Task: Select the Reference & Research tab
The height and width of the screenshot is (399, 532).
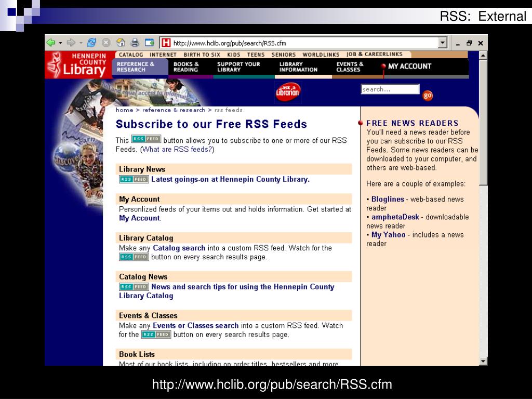Action: [x=140, y=67]
